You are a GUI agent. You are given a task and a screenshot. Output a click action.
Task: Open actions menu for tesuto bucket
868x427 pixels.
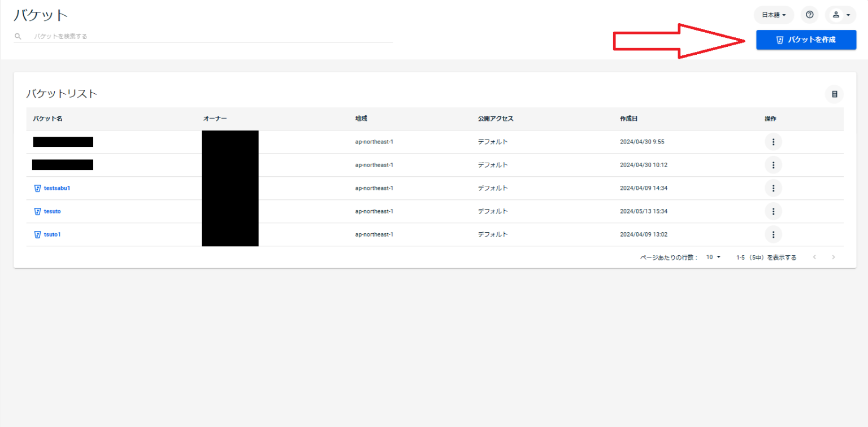coord(773,211)
